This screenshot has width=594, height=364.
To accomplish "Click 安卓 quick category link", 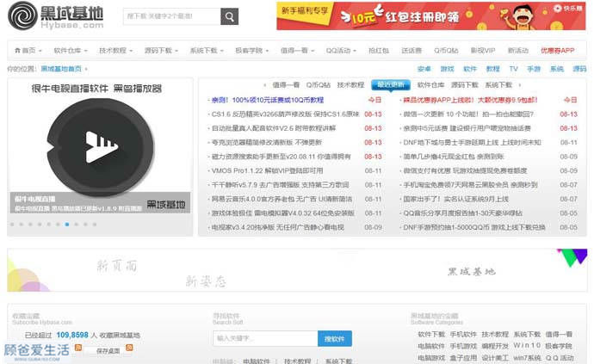I will point(424,69).
